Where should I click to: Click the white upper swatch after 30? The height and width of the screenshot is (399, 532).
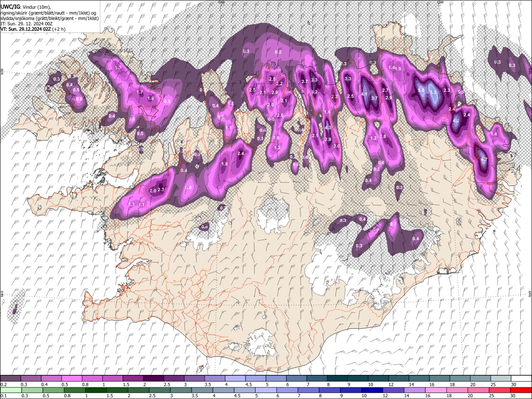click(x=521, y=379)
